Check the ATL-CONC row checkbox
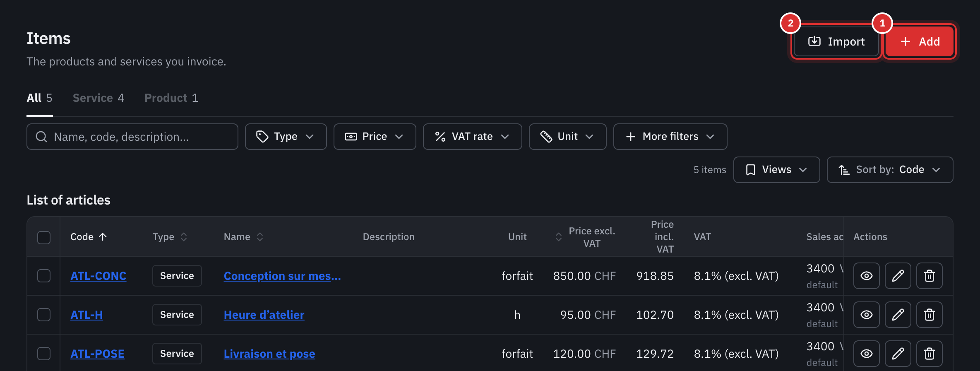 tap(44, 276)
